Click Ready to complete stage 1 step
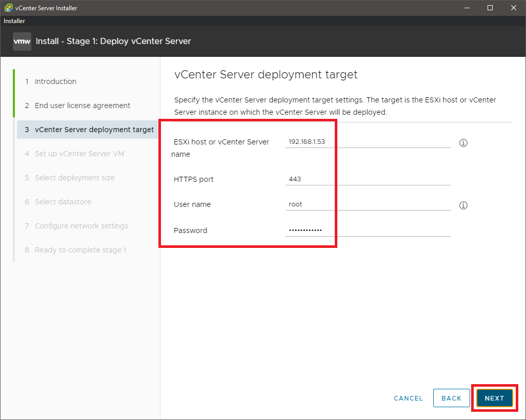 tap(80, 250)
